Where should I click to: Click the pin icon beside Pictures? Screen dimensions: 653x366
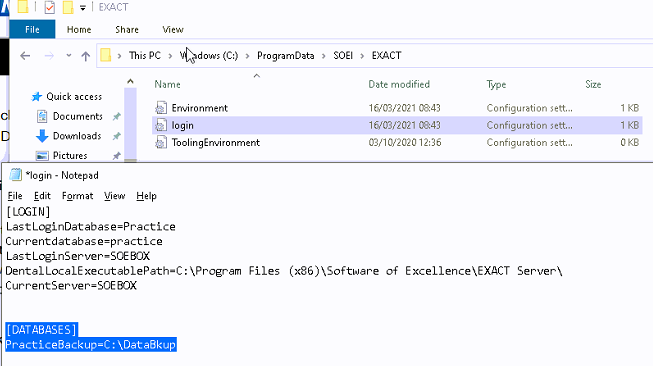coord(117,156)
